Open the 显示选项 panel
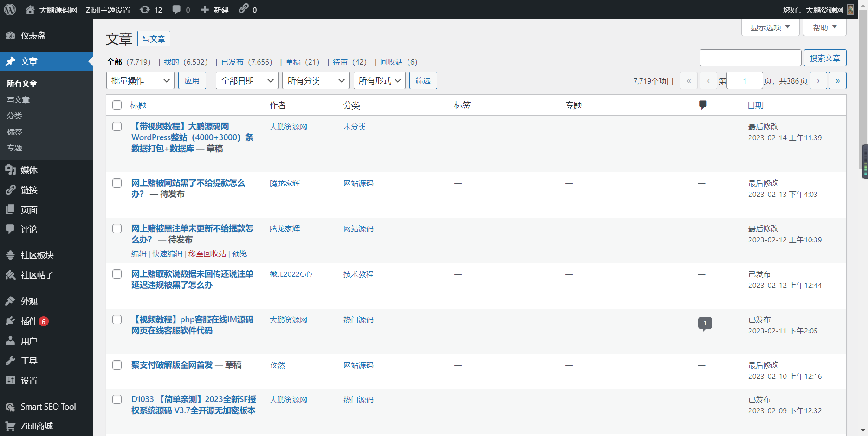 click(770, 27)
